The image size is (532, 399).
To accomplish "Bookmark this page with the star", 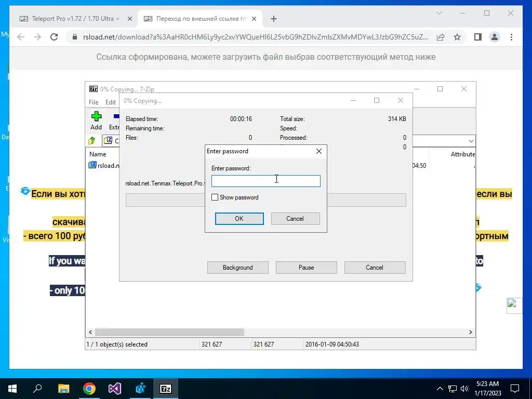I will [x=457, y=37].
